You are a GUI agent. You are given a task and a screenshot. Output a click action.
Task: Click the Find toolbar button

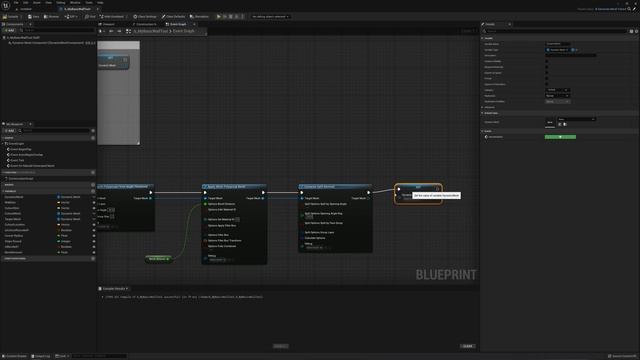pos(90,17)
